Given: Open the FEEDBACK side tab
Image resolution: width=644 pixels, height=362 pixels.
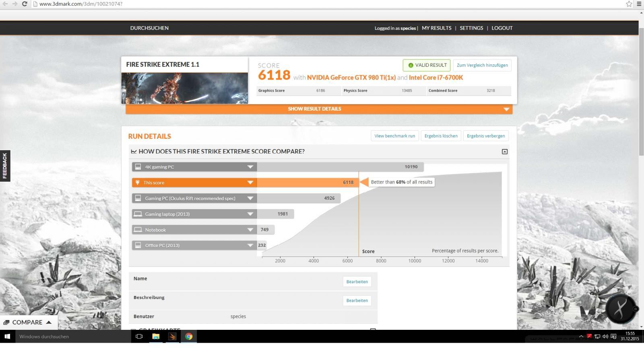Looking at the screenshot, I should coord(5,166).
